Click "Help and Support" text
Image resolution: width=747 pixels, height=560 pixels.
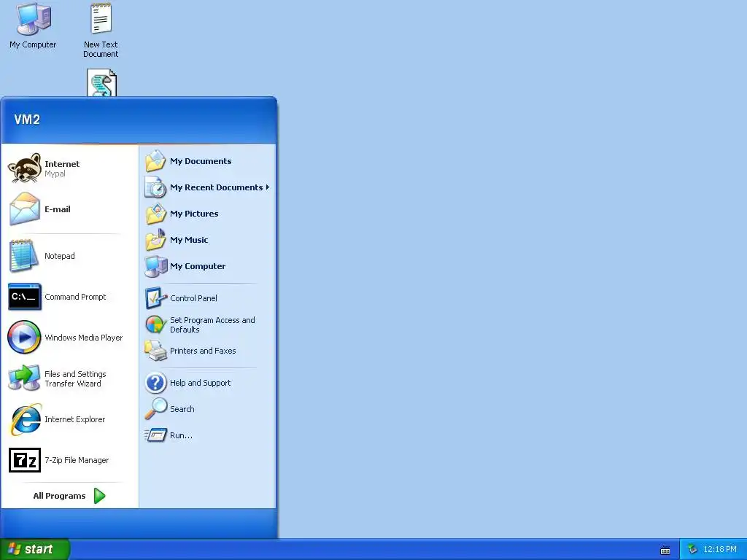[x=200, y=383]
